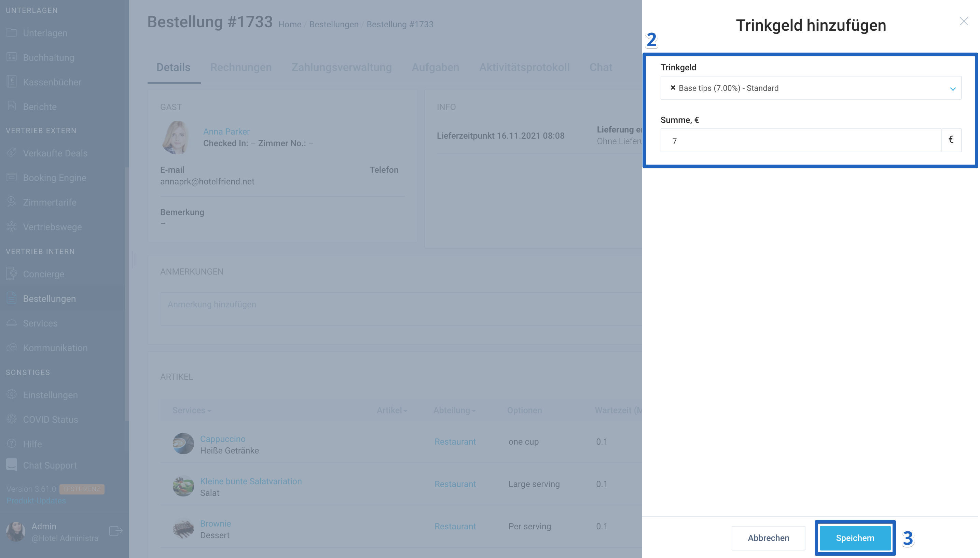Click the Kassenbücher icon in the sidebar
The height and width of the screenshot is (558, 980).
(12, 82)
